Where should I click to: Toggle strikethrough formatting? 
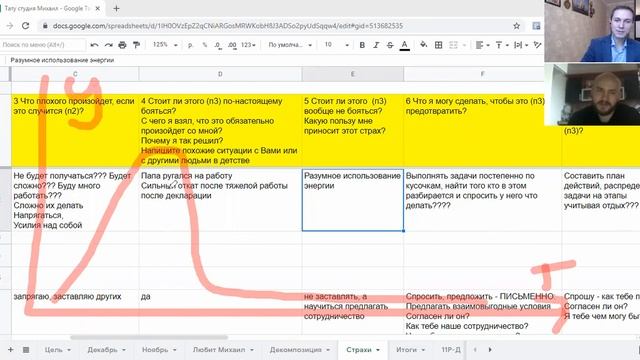390,45
